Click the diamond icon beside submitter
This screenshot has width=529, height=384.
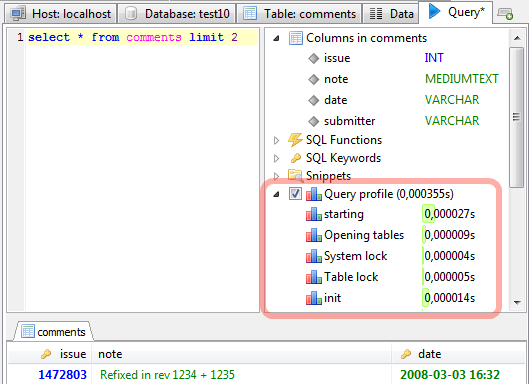click(x=314, y=121)
